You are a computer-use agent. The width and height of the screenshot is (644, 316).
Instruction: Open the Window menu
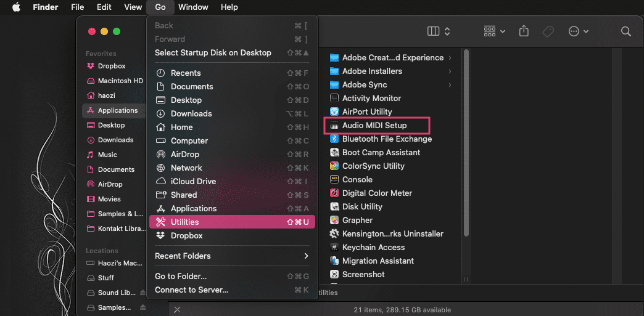193,7
